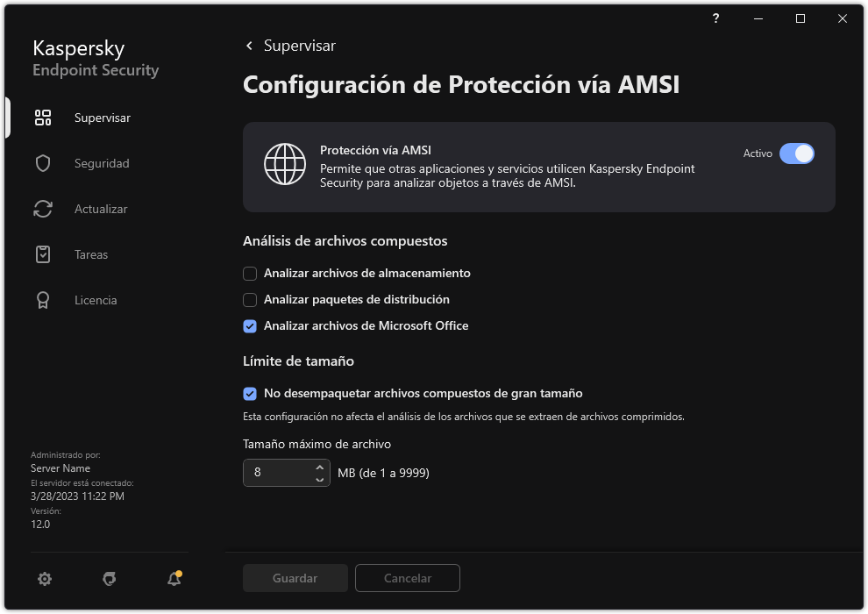The width and height of the screenshot is (868, 614).
Task: Click the support icon in bottom bar
Action: 109,579
